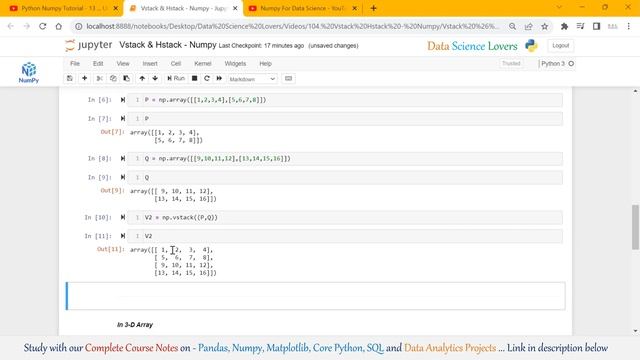Click the Trusted notebook indicator
This screenshot has height=360, width=640.
(511, 64)
